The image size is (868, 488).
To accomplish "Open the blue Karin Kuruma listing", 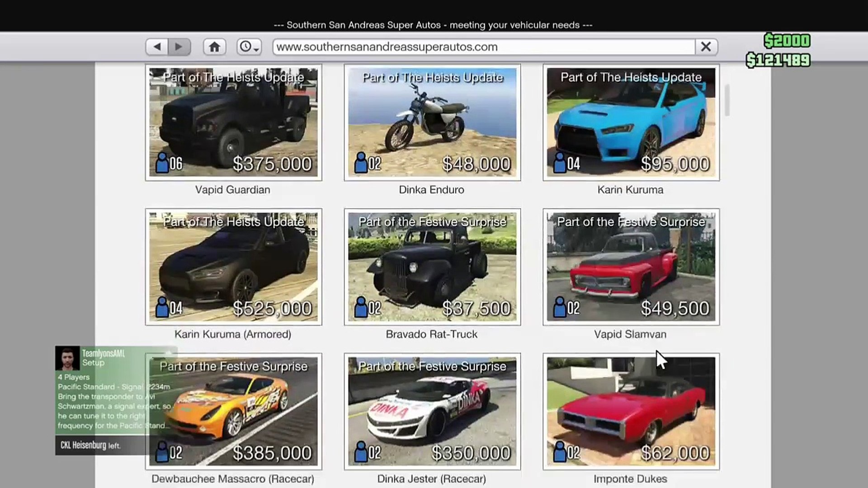I will [631, 122].
